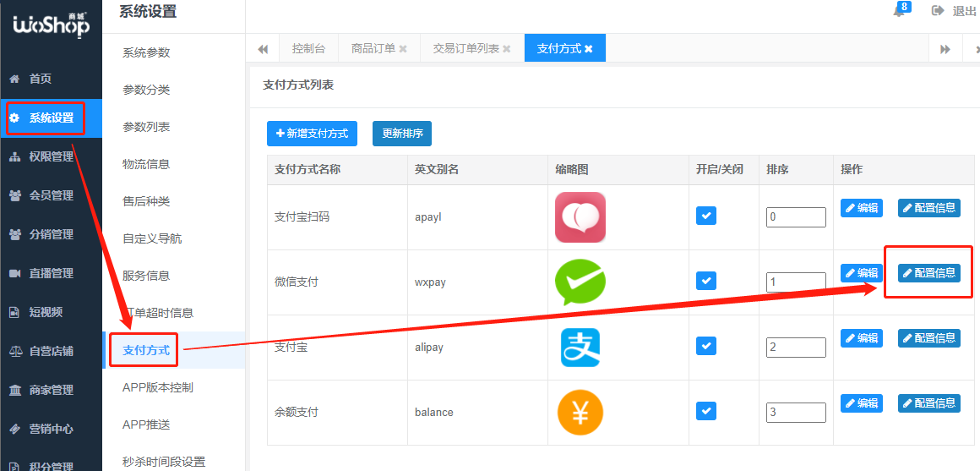Click the 更新排序 button

(x=402, y=134)
